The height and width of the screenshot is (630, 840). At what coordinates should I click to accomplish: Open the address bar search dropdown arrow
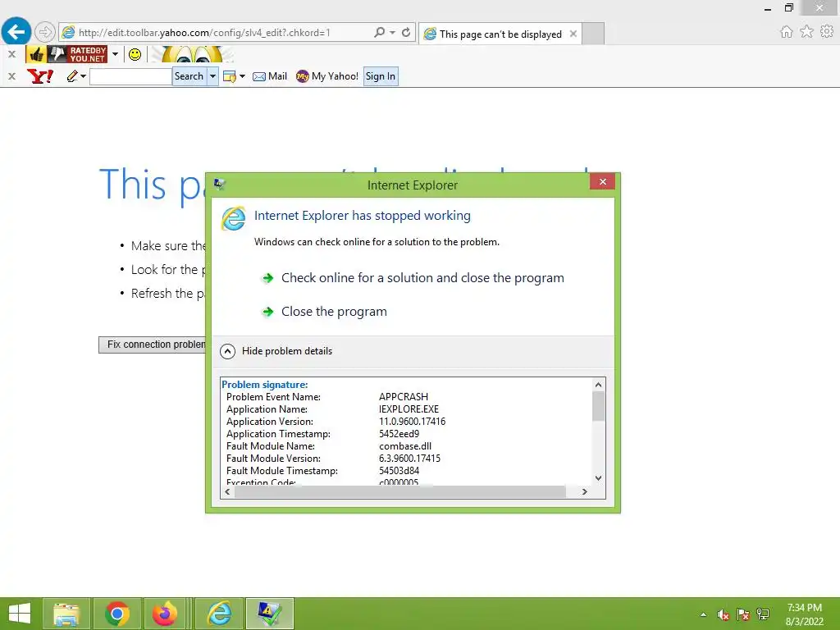point(392,32)
